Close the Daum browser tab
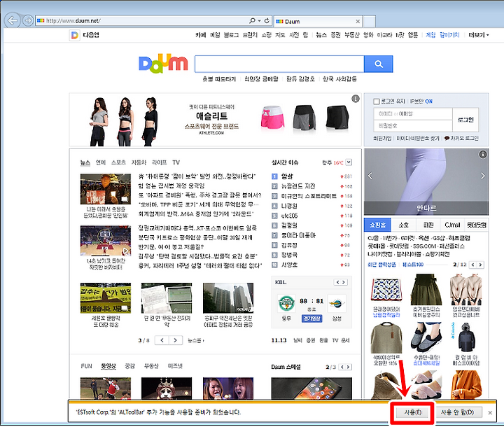This screenshot has height=427, width=504. 358,22
